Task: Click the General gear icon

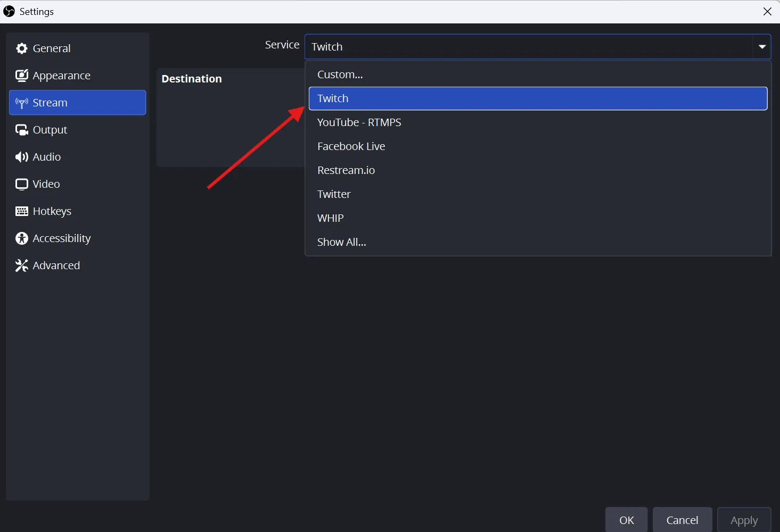Action: [22, 48]
